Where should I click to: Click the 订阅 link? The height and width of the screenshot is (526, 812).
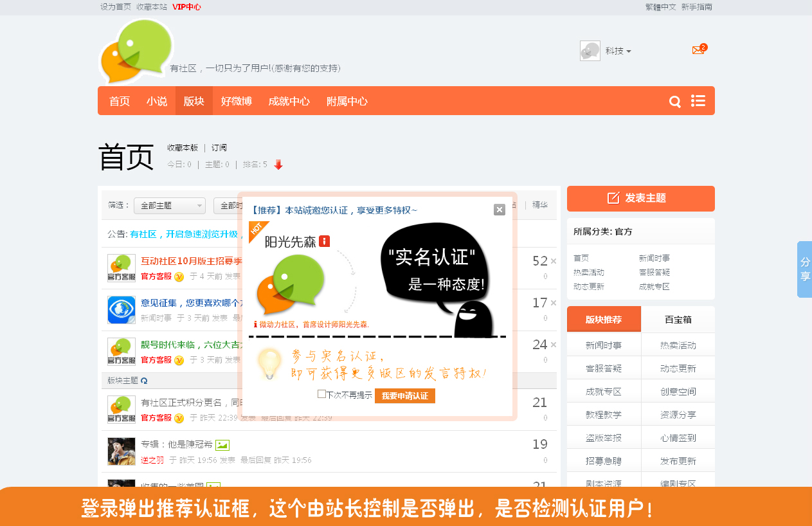[219, 148]
